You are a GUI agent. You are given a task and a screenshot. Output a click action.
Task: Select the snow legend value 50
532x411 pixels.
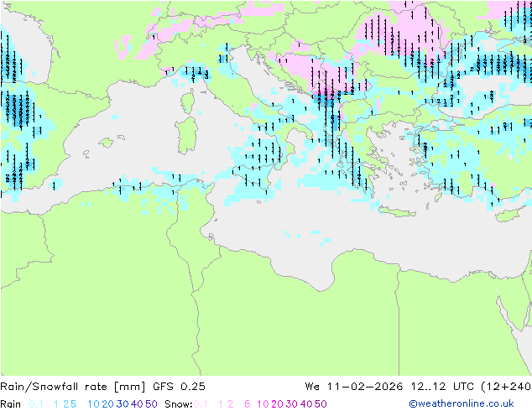[321, 404]
